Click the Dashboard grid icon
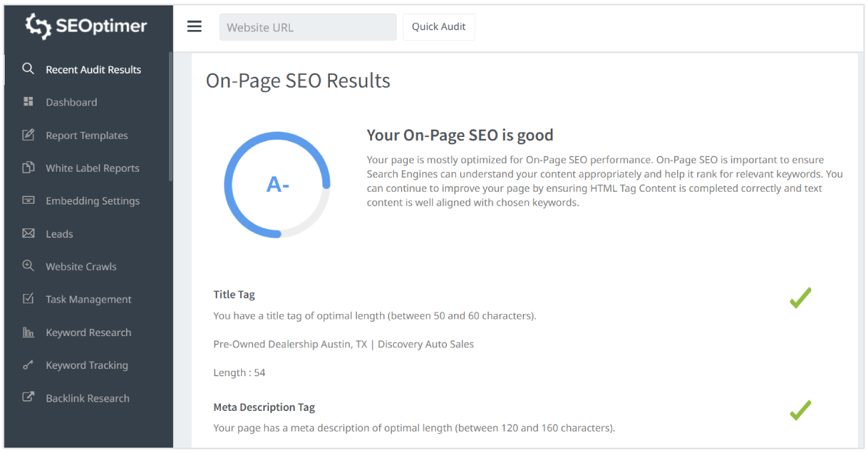Screen dimensions: 868x453 click(28, 102)
